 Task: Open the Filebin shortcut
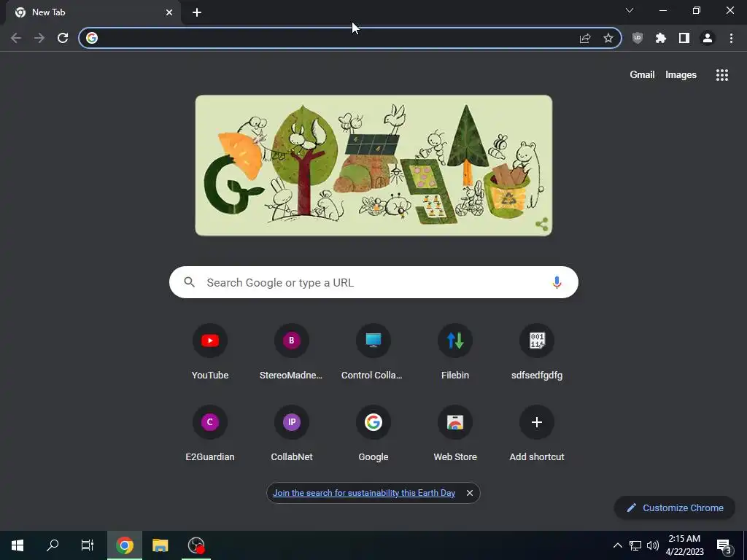tap(455, 352)
